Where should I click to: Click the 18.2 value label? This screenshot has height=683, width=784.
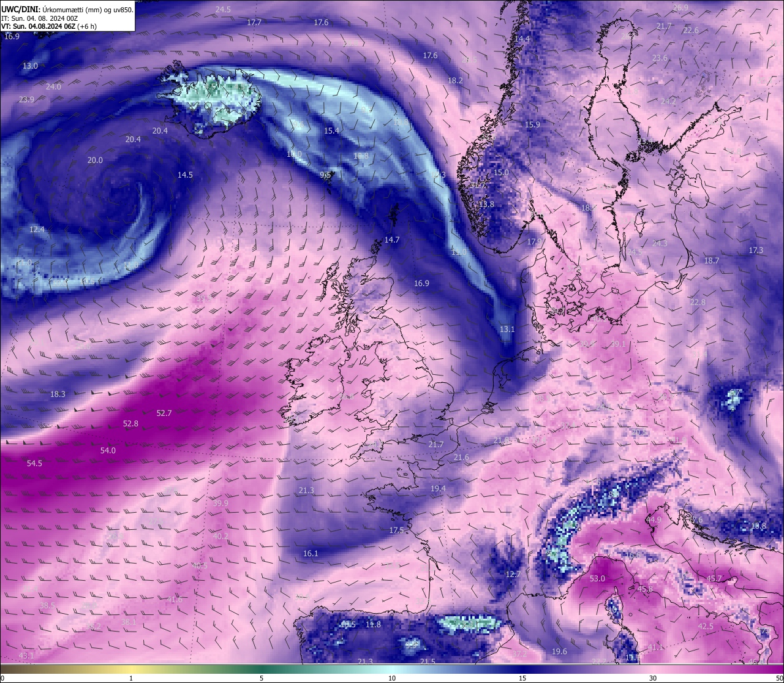point(455,80)
